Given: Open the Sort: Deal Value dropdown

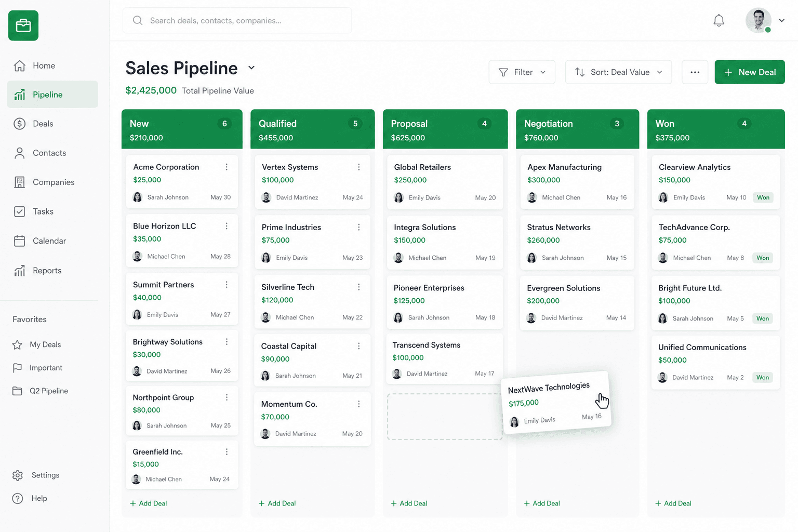Looking at the screenshot, I should [x=618, y=72].
